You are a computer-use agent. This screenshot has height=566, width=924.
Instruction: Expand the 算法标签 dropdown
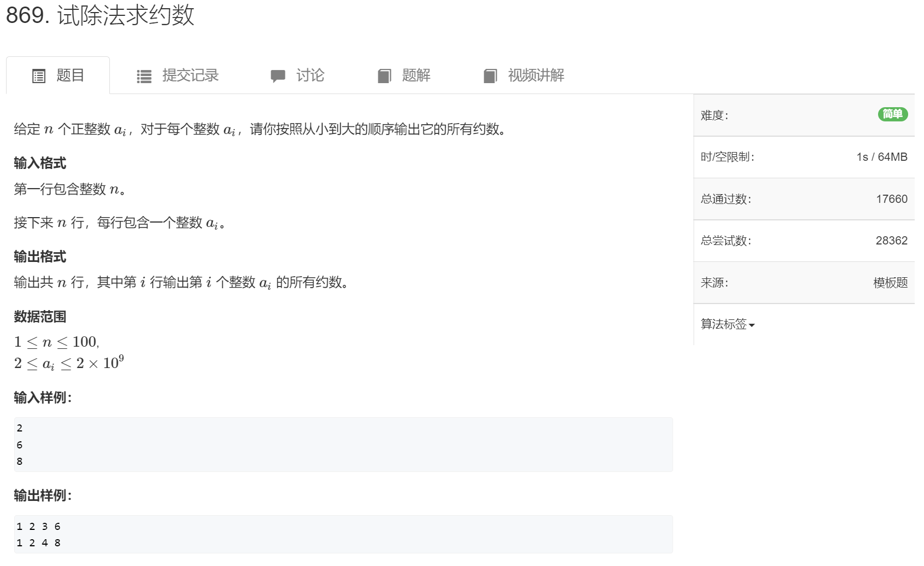click(727, 325)
